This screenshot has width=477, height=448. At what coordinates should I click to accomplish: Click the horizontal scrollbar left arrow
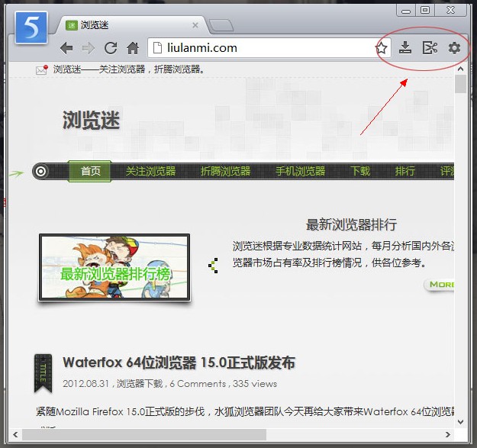(15, 434)
